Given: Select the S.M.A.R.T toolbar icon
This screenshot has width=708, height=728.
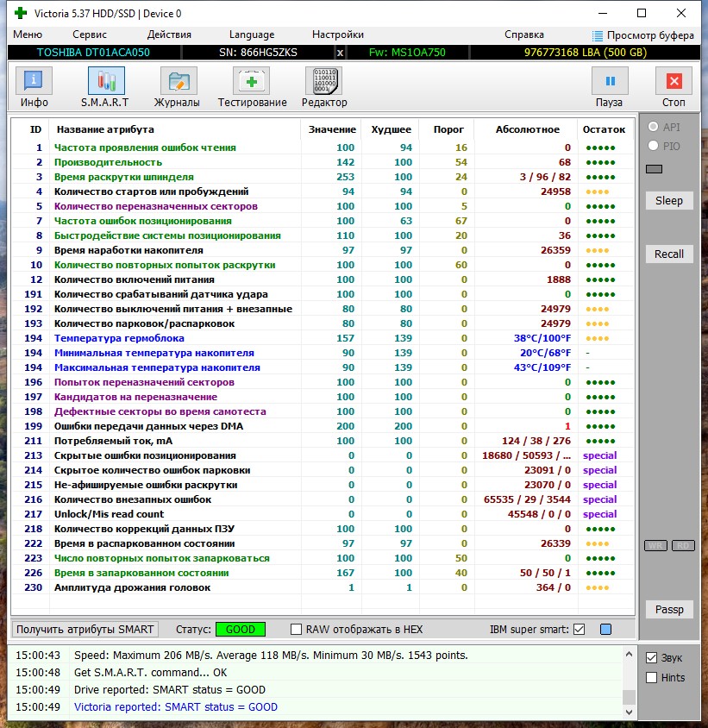Looking at the screenshot, I should (106, 81).
